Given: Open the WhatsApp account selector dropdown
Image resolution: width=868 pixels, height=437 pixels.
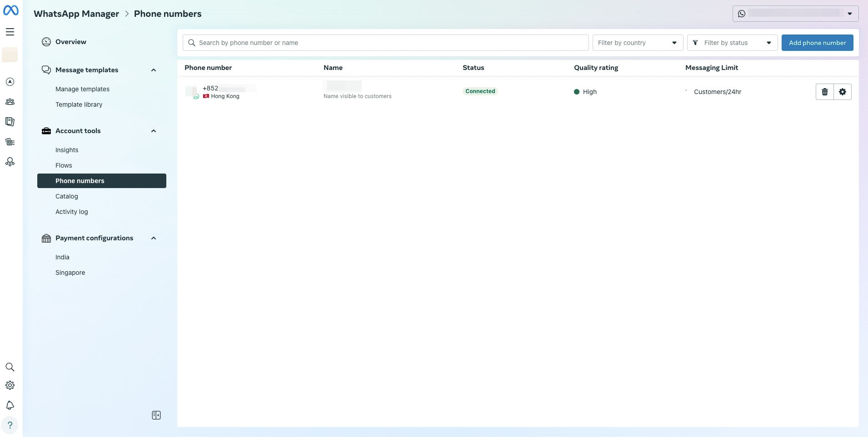Looking at the screenshot, I should pyautogui.click(x=795, y=14).
